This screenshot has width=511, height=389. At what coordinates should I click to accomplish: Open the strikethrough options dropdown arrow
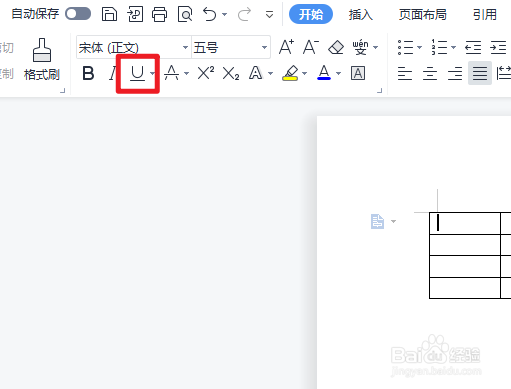coord(186,73)
